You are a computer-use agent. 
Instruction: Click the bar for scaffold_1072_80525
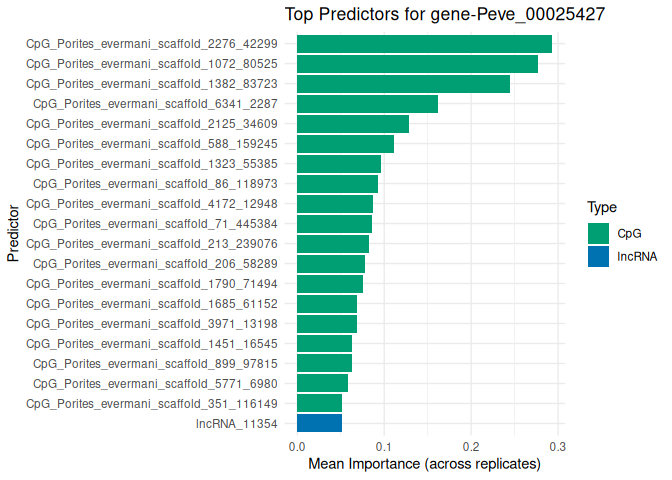(417, 64)
